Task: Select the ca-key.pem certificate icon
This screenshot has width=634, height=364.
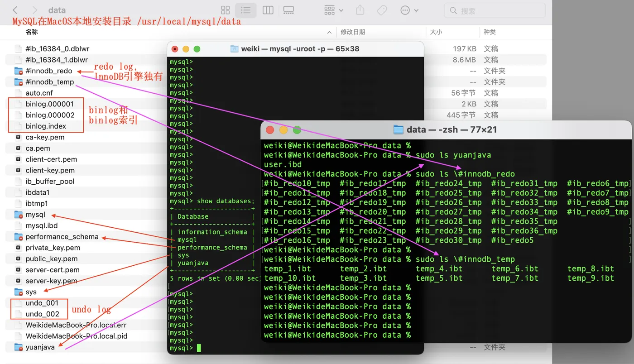Action: click(x=18, y=137)
